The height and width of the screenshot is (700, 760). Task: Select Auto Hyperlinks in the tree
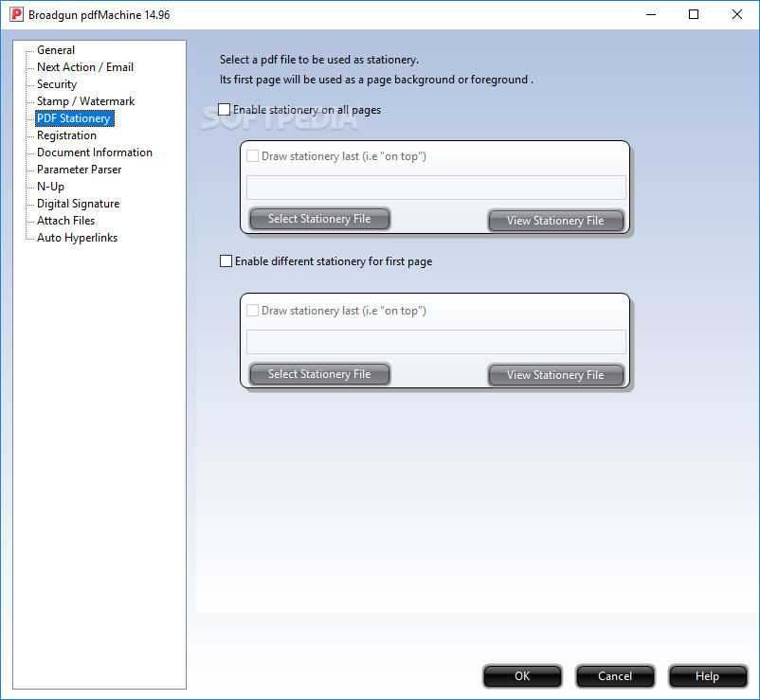[77, 238]
